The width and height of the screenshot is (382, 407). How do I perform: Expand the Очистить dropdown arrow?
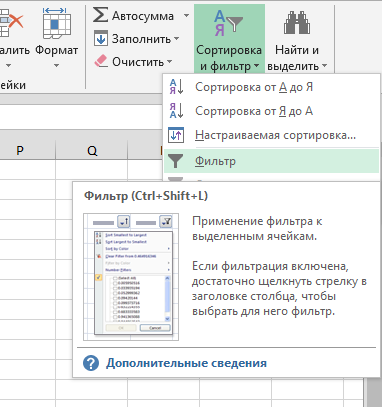[x=169, y=61]
